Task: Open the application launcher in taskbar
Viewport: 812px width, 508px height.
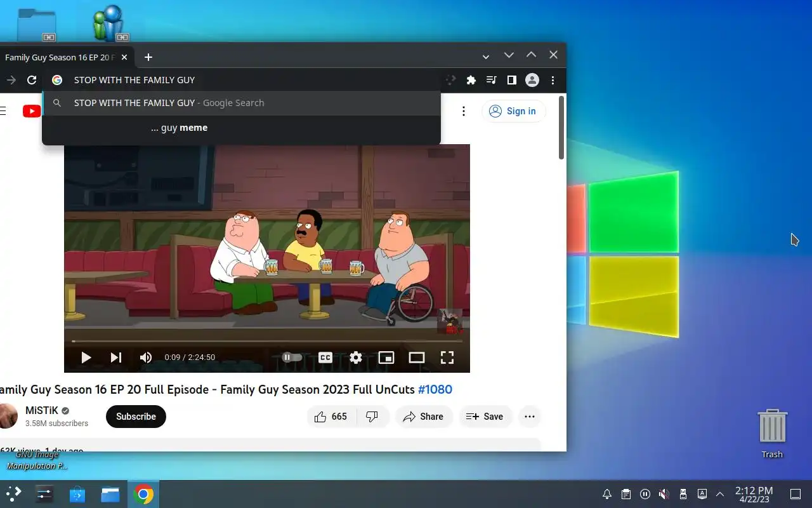Action: point(13,494)
